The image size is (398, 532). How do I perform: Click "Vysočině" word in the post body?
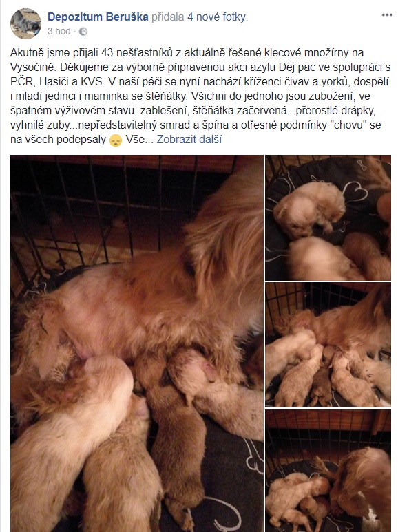32,67
